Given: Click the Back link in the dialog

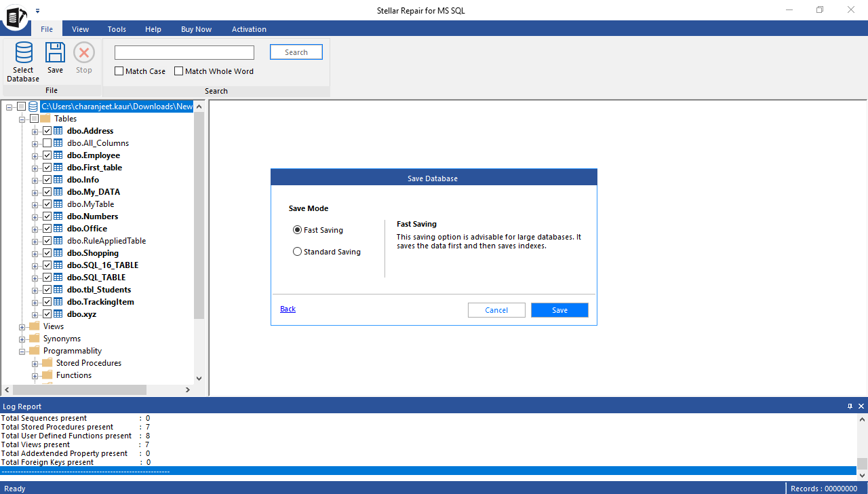Looking at the screenshot, I should coord(288,309).
